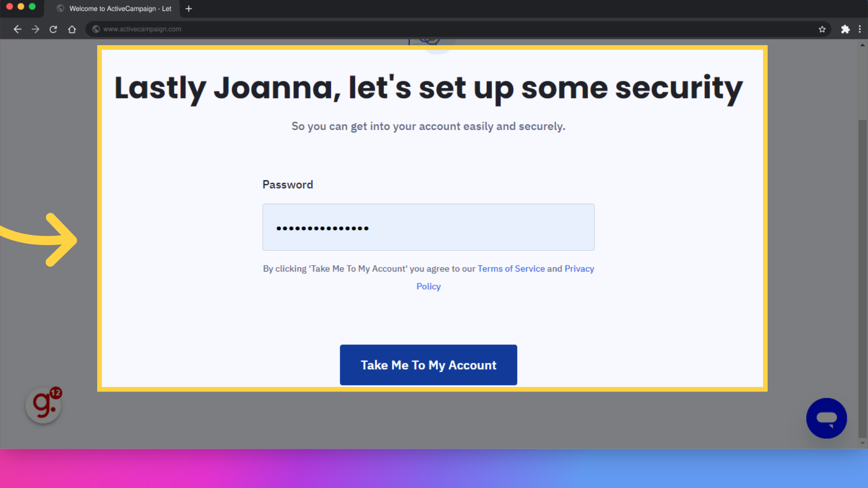Click the address bar URL field
This screenshot has height=488, width=868.
click(142, 28)
